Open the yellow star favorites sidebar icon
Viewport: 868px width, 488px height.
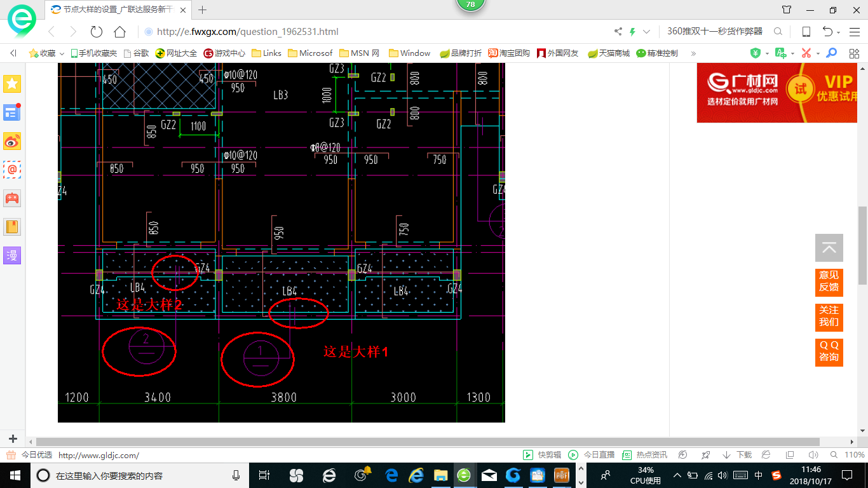(x=12, y=83)
